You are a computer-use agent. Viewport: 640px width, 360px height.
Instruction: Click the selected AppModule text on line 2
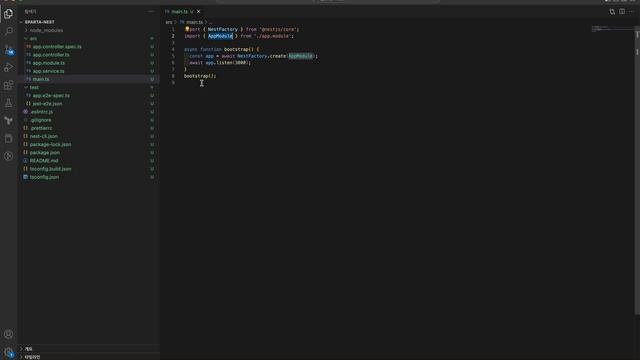220,36
